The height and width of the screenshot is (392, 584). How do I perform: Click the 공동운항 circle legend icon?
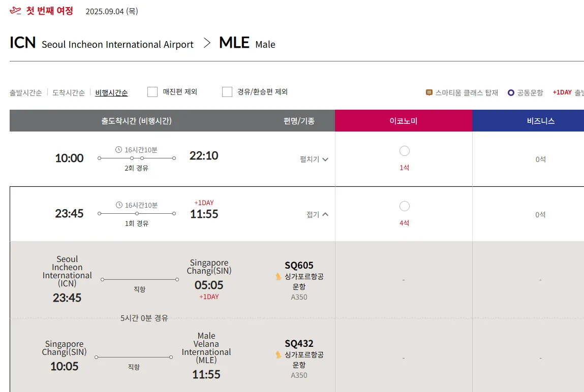click(x=511, y=93)
